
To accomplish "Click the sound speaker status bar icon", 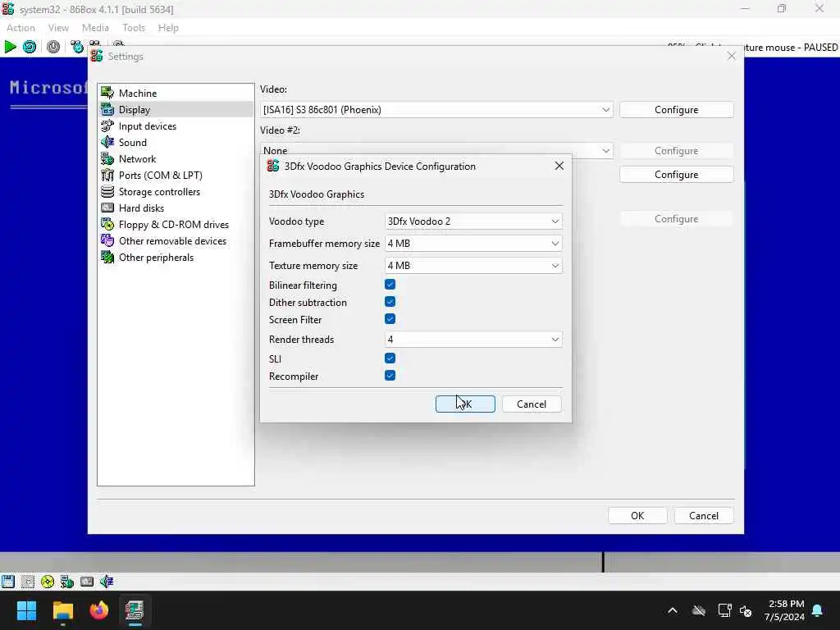I will point(107,582).
